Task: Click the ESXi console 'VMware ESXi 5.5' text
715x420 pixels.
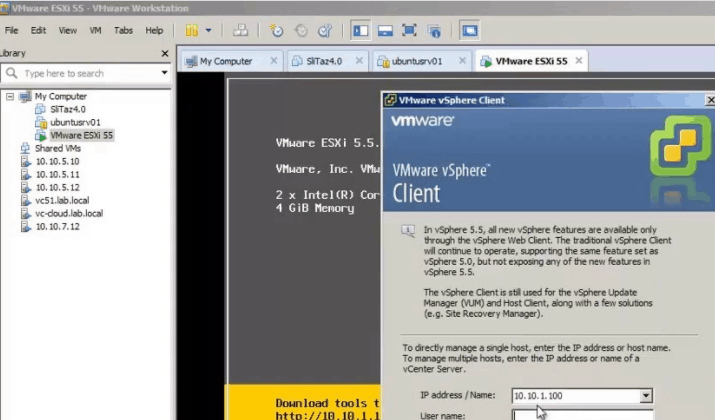Action: [327, 143]
